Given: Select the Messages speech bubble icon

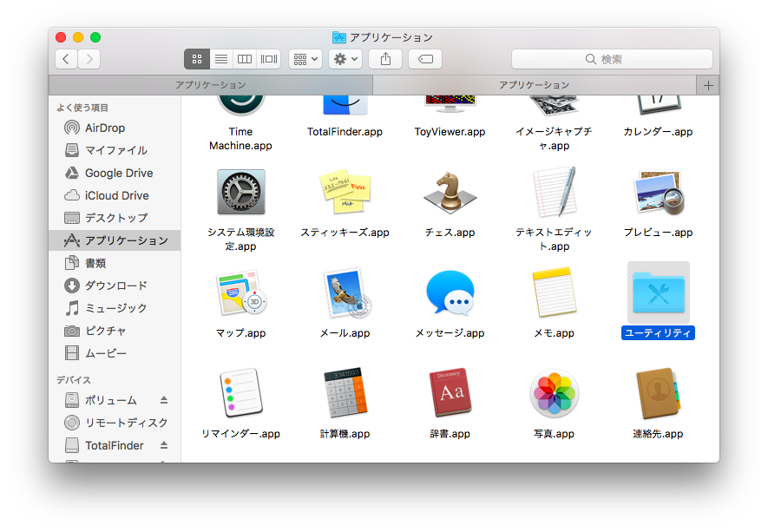Looking at the screenshot, I should (450, 293).
